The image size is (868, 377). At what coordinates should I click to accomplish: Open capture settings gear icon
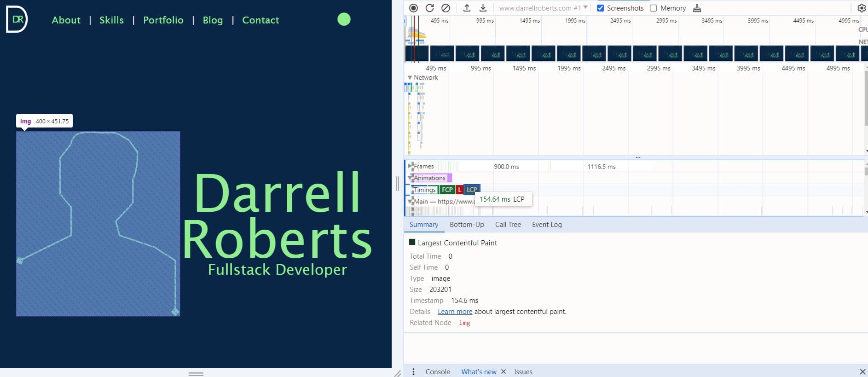click(x=862, y=8)
